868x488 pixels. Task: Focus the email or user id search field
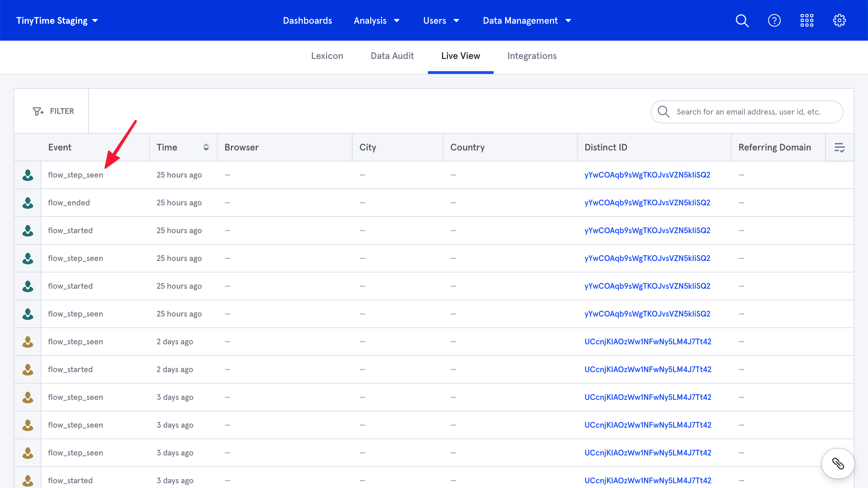tap(747, 111)
